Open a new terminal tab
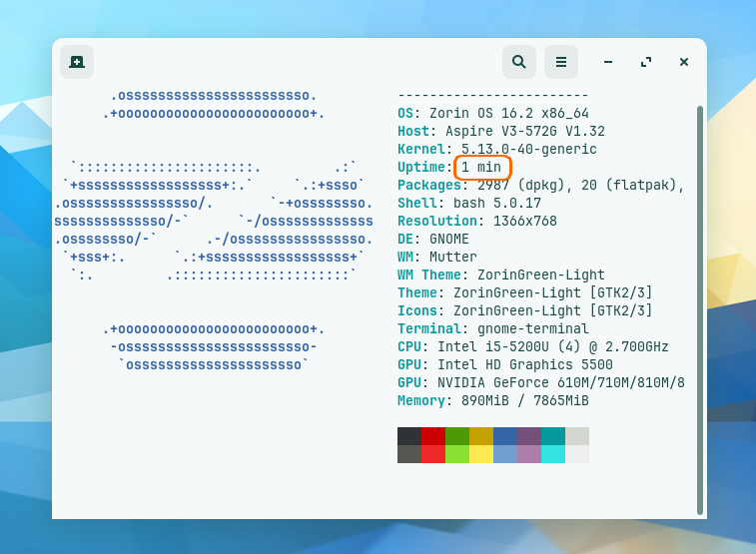The width and height of the screenshot is (756, 554). [77, 62]
